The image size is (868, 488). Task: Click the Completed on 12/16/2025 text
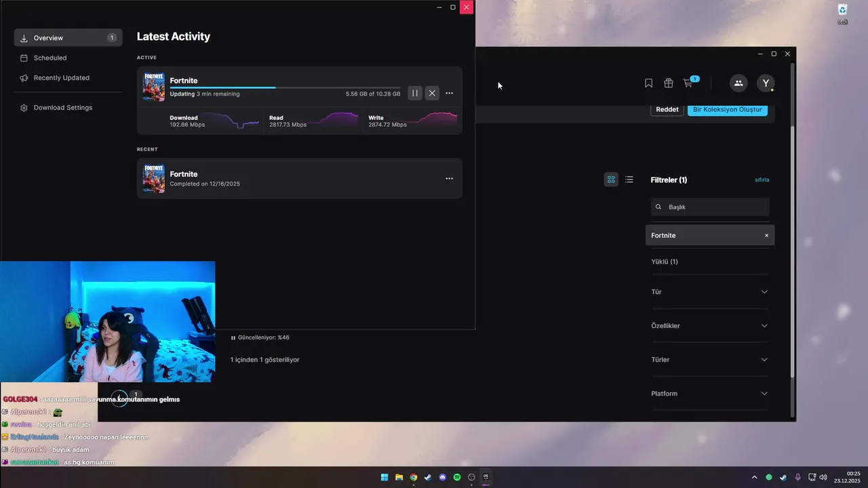205,184
